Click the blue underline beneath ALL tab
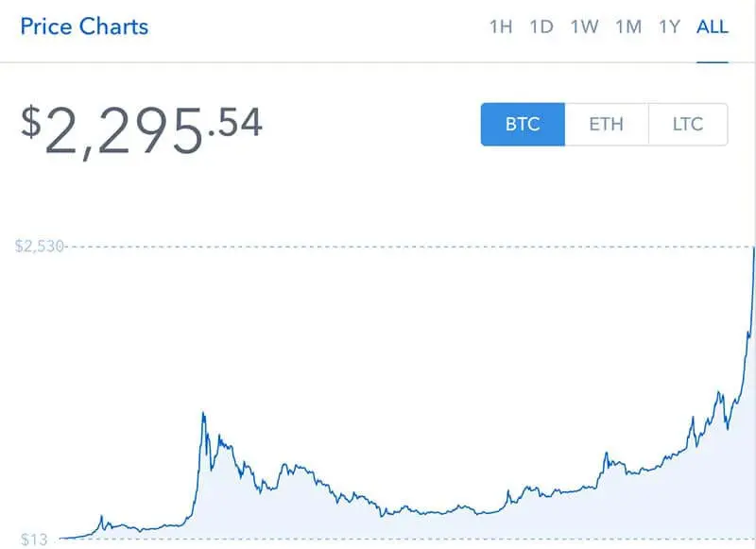The width and height of the screenshot is (756, 549). 713,62
